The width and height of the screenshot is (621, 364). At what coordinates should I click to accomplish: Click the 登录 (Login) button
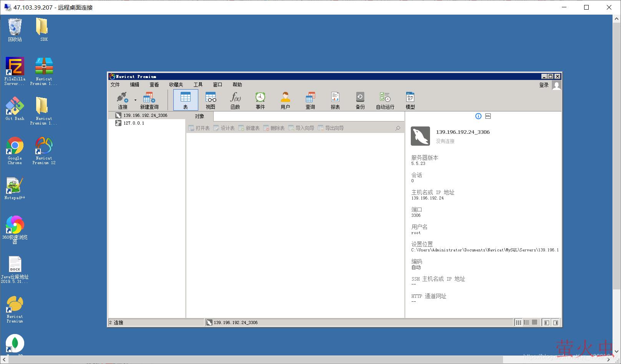tap(544, 85)
